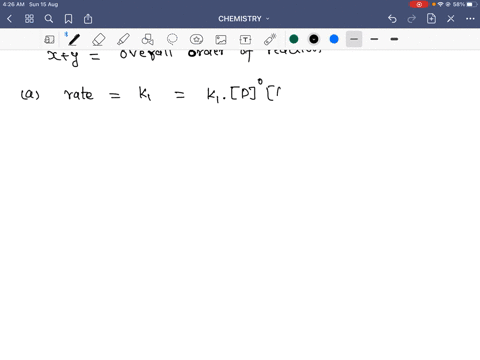Open the thumbnail grid view
The height and width of the screenshot is (360, 480).
(29, 19)
